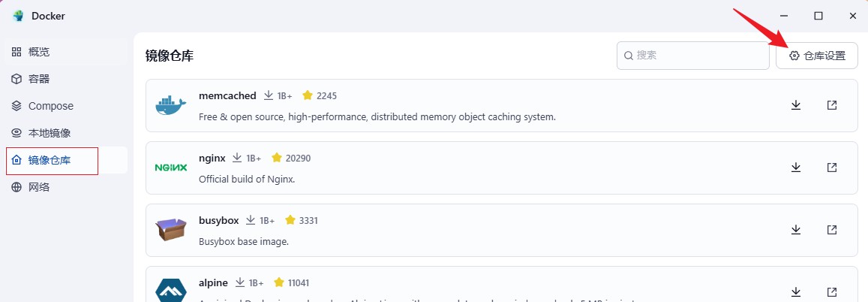Open nginx page via external-link icon
This screenshot has width=868, height=302.
click(x=832, y=168)
